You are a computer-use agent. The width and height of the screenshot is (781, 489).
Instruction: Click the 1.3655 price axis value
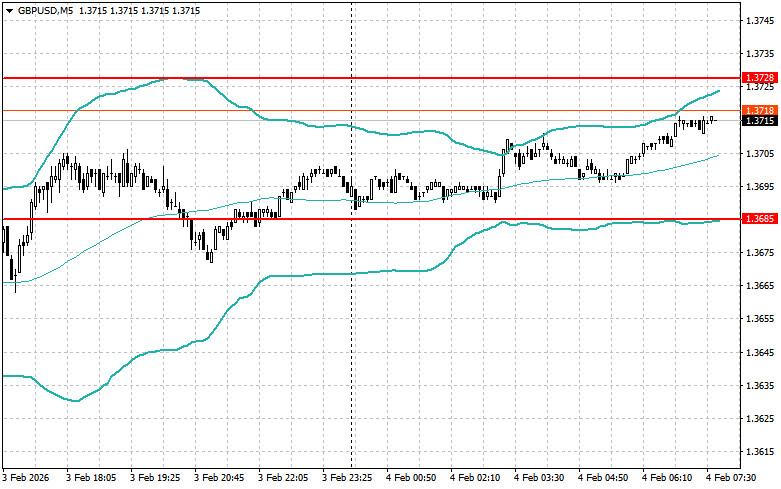(761, 319)
